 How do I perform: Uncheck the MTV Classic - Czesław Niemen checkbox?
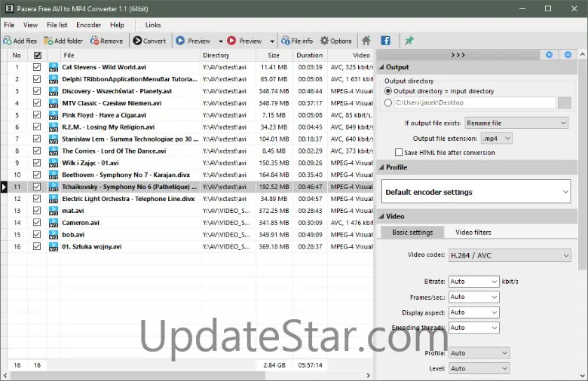37,103
